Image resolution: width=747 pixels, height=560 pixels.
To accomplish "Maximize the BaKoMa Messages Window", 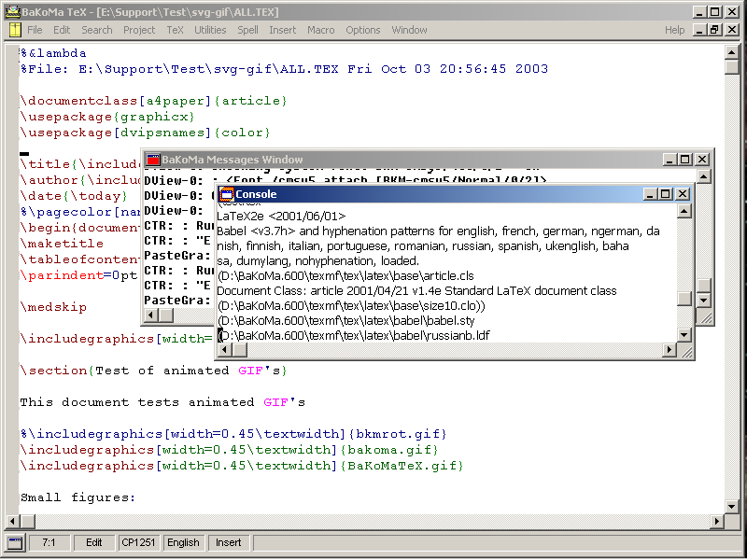I will [684, 160].
